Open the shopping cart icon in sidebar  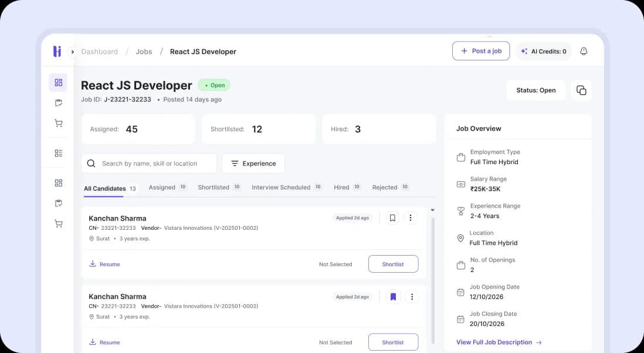pyautogui.click(x=57, y=123)
